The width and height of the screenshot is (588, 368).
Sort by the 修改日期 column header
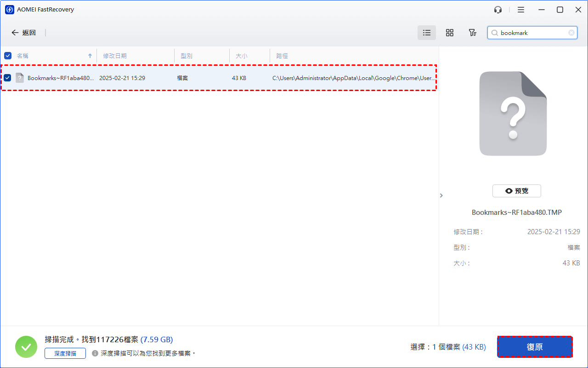(115, 56)
